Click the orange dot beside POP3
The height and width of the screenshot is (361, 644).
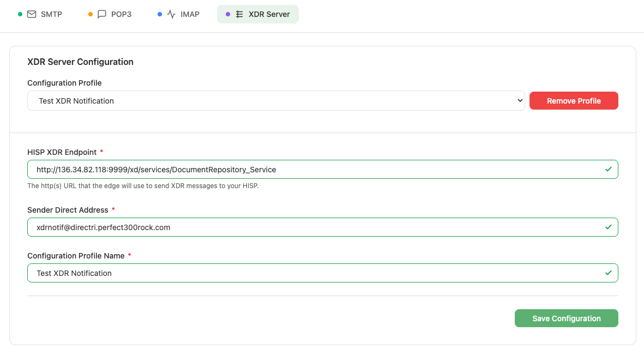[x=91, y=14]
